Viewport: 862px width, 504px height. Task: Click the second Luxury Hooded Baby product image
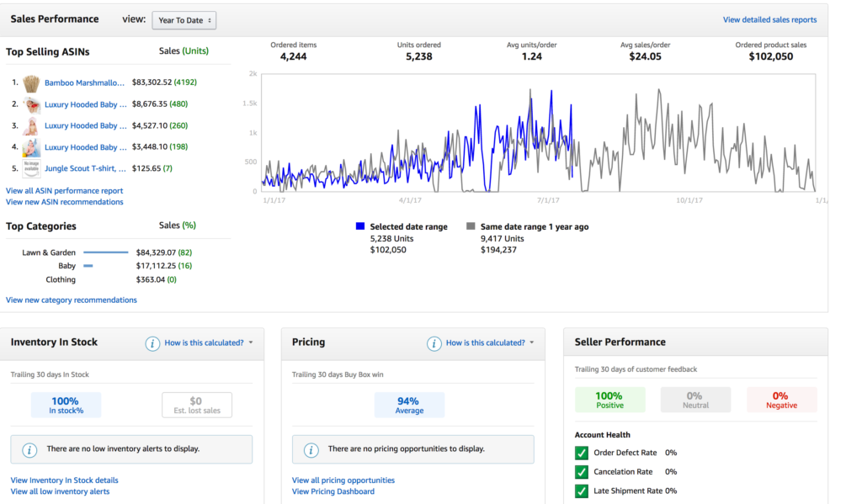pyautogui.click(x=31, y=104)
